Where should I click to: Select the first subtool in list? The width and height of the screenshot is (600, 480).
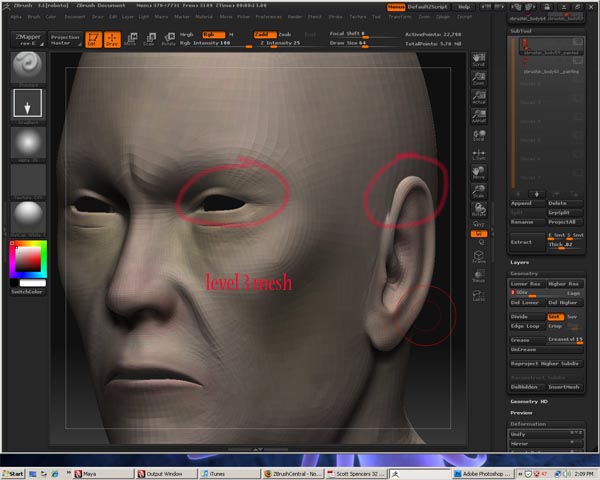[551, 46]
